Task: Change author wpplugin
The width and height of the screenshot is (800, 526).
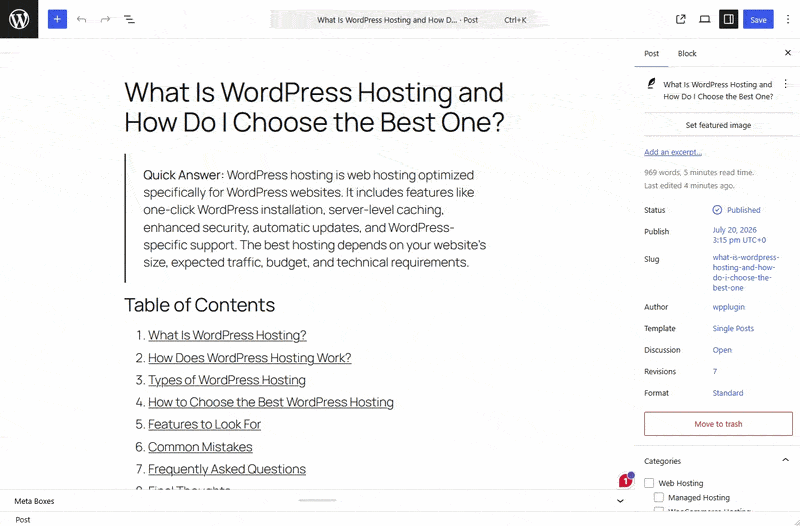Action: 729,307
